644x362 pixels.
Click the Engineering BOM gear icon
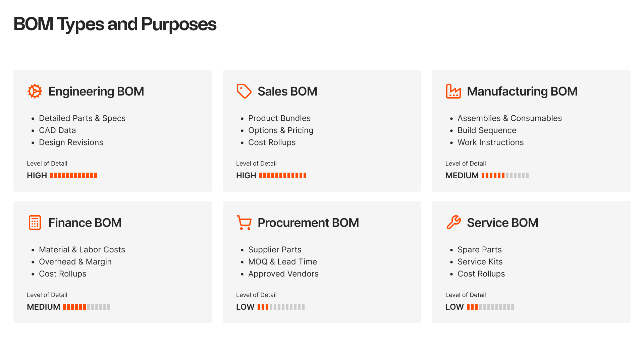(35, 91)
